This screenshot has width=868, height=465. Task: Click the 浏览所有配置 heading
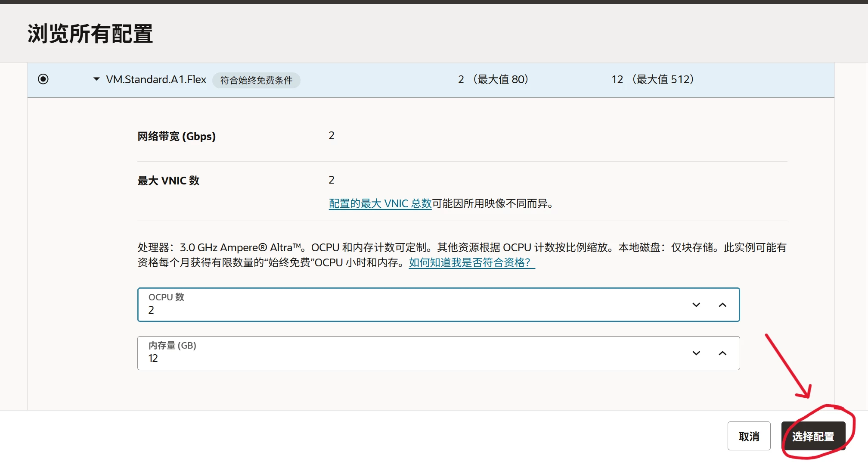pyautogui.click(x=90, y=34)
